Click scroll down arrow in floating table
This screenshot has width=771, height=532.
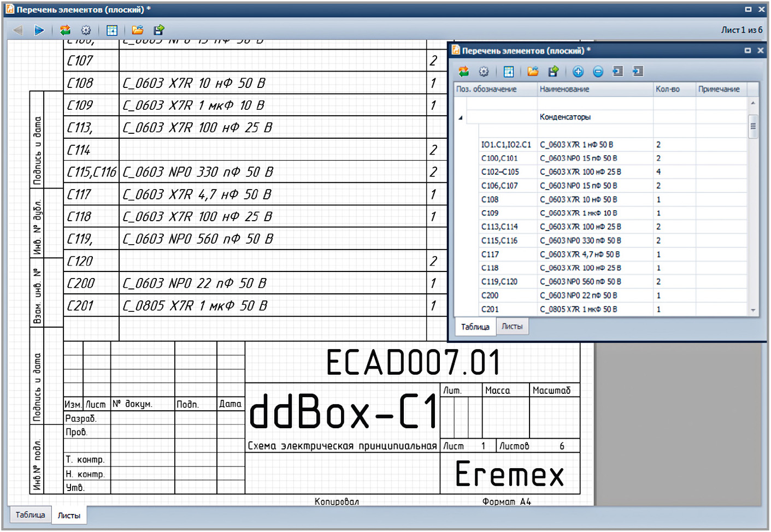pos(753,310)
